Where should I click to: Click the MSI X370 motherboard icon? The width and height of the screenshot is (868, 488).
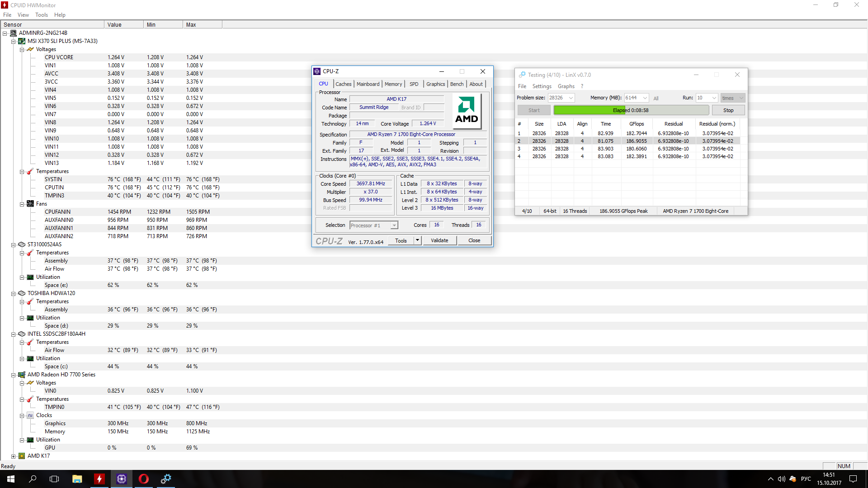point(22,41)
